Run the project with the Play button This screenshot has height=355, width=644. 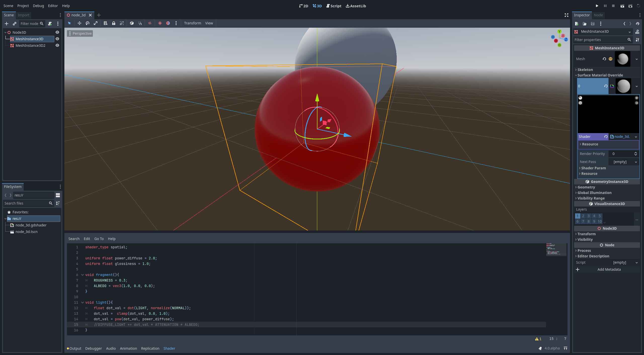tap(597, 6)
